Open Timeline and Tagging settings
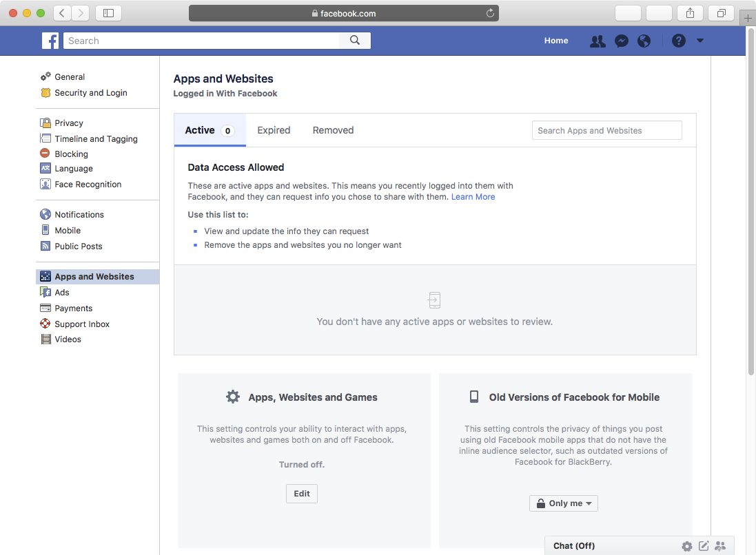Viewport: 756px width, 555px height. (97, 139)
